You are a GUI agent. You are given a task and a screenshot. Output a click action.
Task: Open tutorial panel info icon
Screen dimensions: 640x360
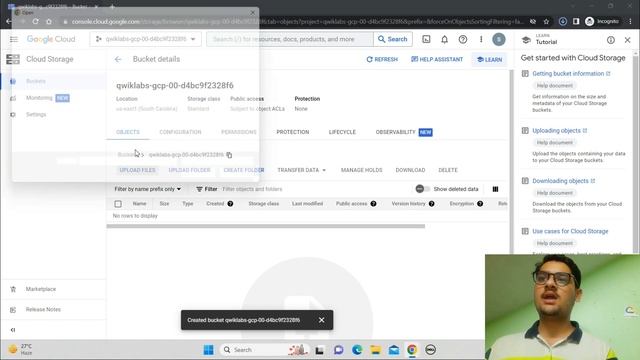[x=611, y=40]
